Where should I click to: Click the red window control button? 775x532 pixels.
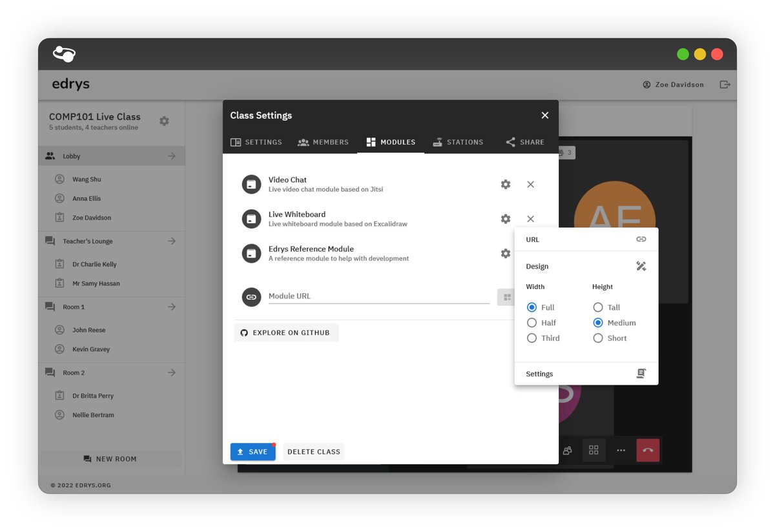coord(717,54)
